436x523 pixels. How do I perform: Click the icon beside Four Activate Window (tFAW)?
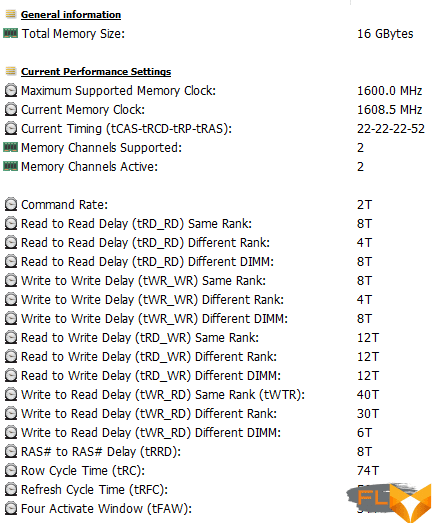pos(11,509)
